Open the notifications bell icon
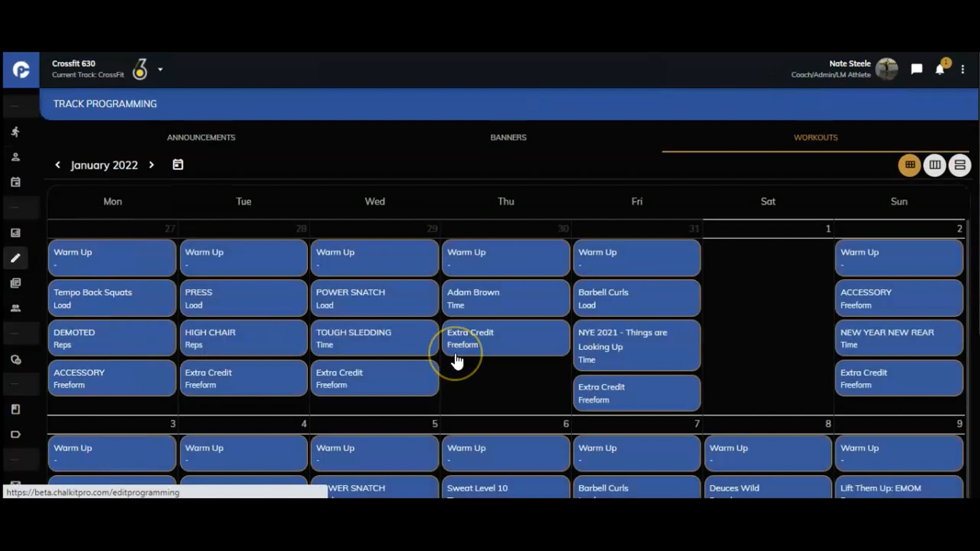The height and width of the screenshot is (551, 980). [940, 69]
